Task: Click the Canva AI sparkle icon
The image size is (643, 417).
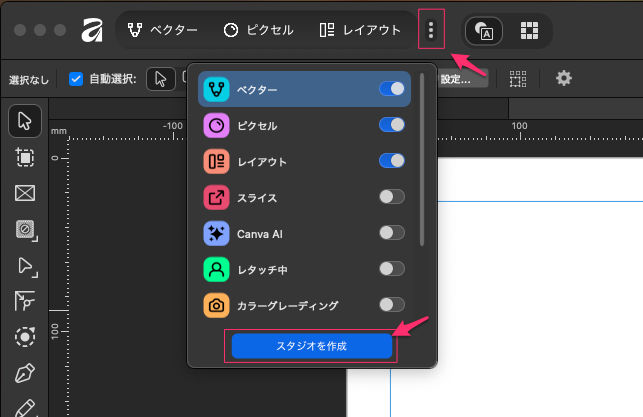Action: point(217,233)
